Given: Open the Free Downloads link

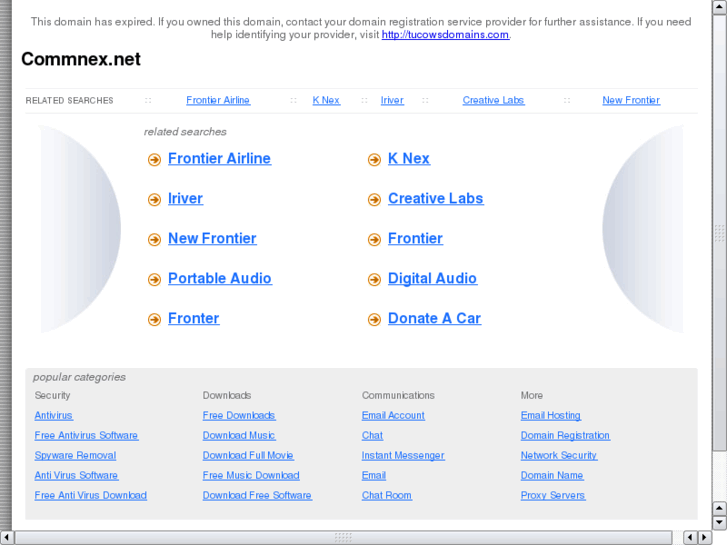Looking at the screenshot, I should (x=239, y=416).
